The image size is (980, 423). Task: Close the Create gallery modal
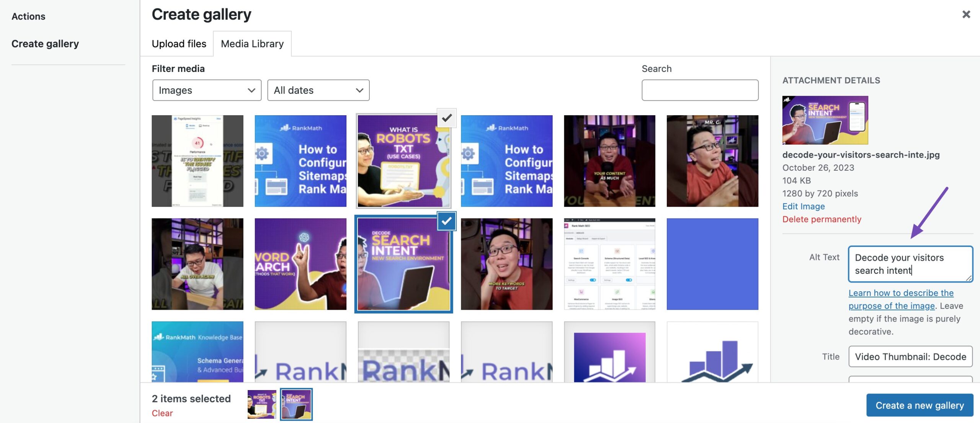pos(966,15)
